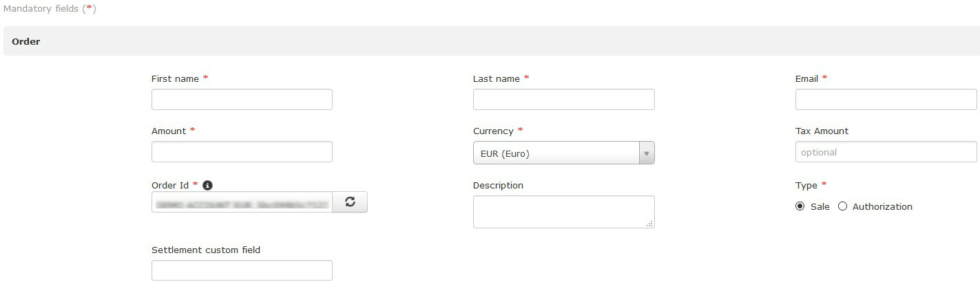Click the EUR (Euro) currency combo box
The width and height of the screenshot is (980, 282).
563,153
